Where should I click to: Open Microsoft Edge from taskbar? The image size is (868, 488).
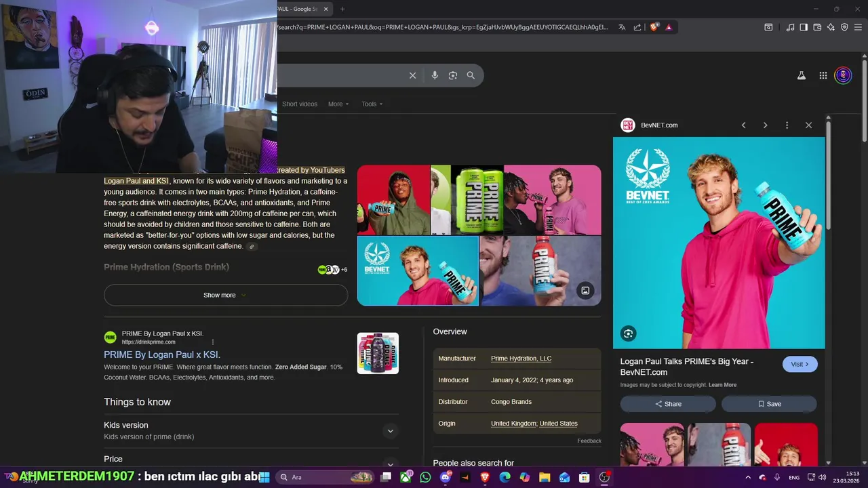coord(505,477)
